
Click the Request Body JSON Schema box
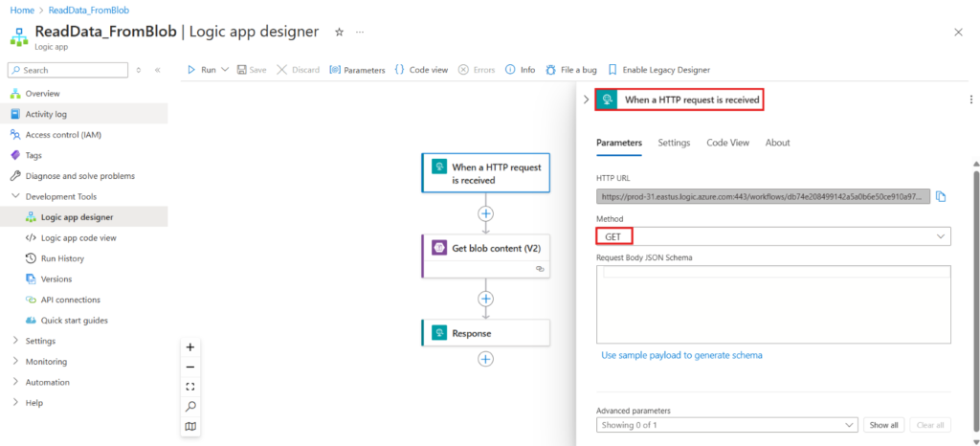(x=773, y=304)
